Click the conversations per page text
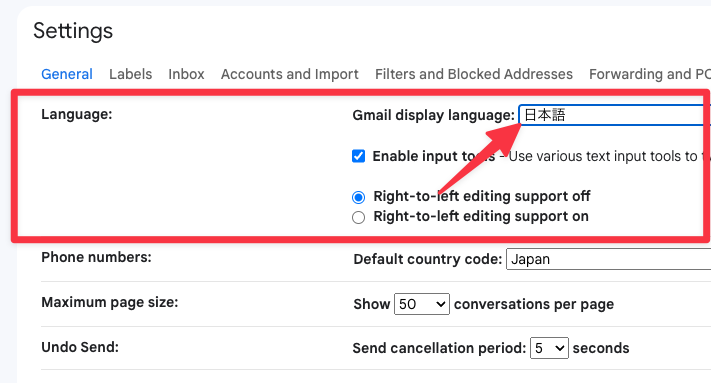711x383 pixels. tap(534, 304)
